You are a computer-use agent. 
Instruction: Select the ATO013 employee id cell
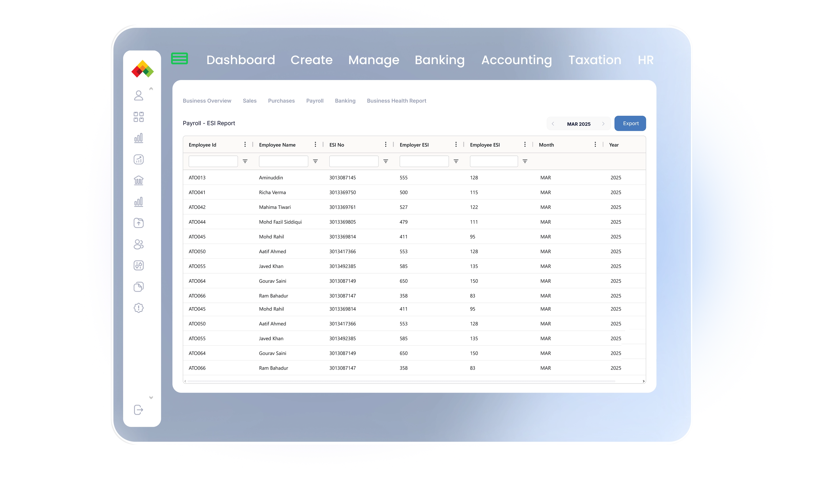(x=197, y=178)
